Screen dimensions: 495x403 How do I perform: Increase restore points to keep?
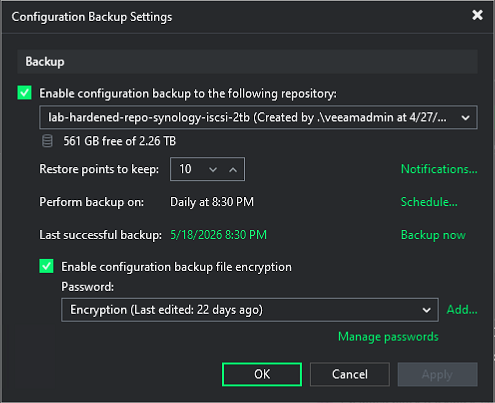point(233,169)
